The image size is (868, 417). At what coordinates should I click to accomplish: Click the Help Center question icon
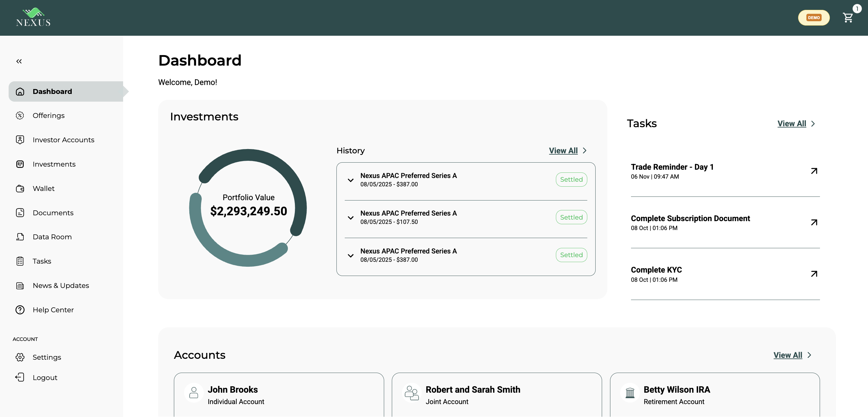[20, 310]
